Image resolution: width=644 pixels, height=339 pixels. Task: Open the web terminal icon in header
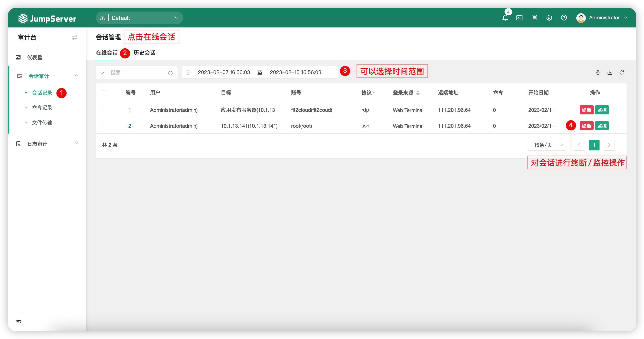[519, 18]
